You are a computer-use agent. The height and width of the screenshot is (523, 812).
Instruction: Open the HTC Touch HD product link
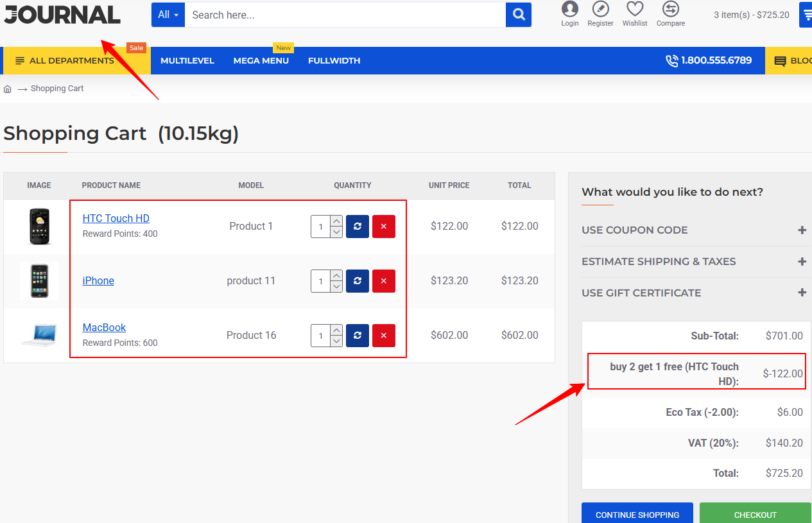116,219
